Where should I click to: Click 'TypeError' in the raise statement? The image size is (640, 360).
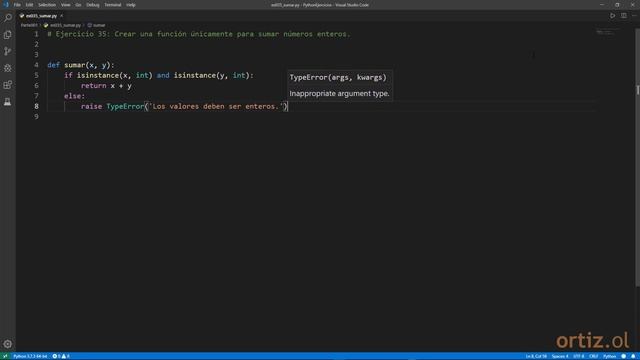click(125, 107)
